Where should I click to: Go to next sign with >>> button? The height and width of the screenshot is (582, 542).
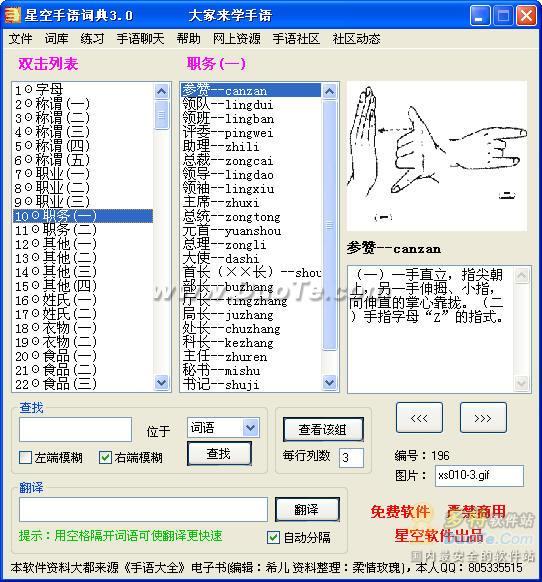[483, 418]
